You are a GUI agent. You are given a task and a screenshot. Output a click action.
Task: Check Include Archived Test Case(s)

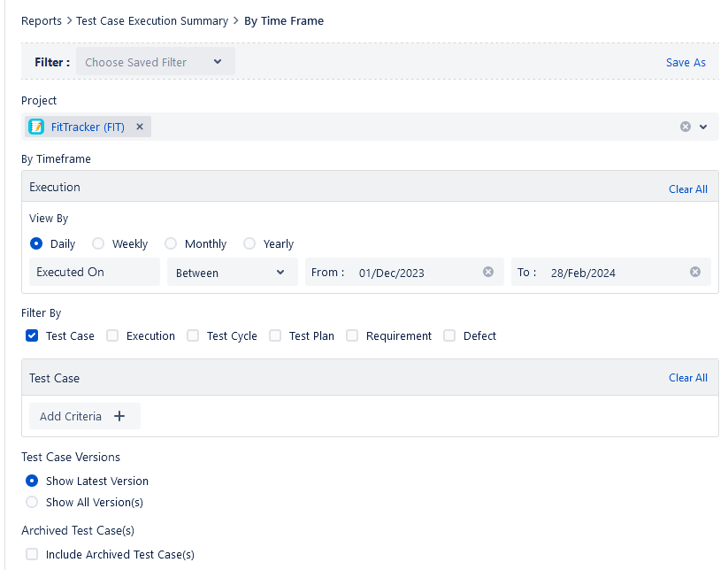[31, 554]
